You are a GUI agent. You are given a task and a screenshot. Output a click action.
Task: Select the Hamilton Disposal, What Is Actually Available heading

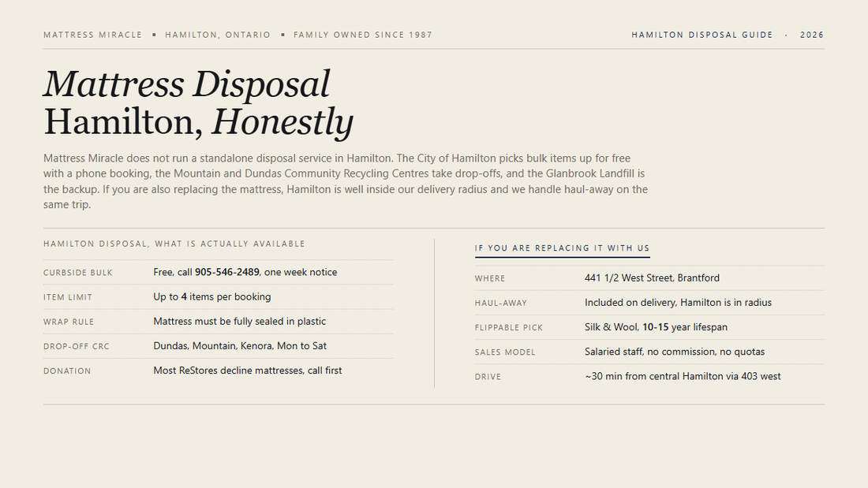tap(174, 244)
